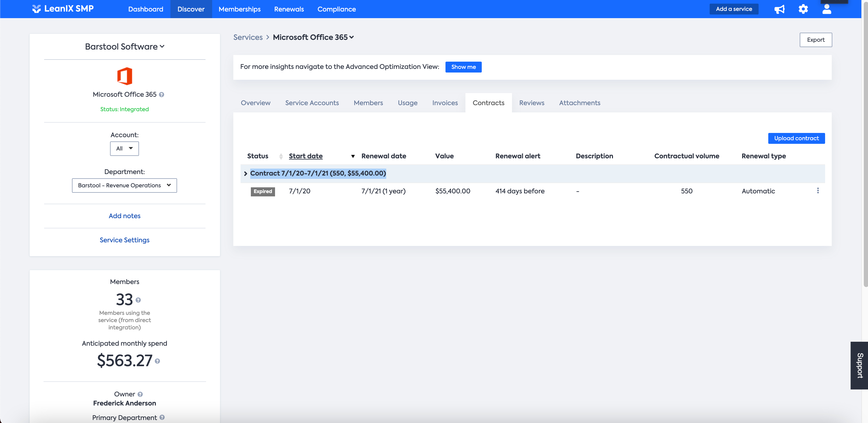Open the Support side tab
The height and width of the screenshot is (423, 868).
tap(859, 366)
